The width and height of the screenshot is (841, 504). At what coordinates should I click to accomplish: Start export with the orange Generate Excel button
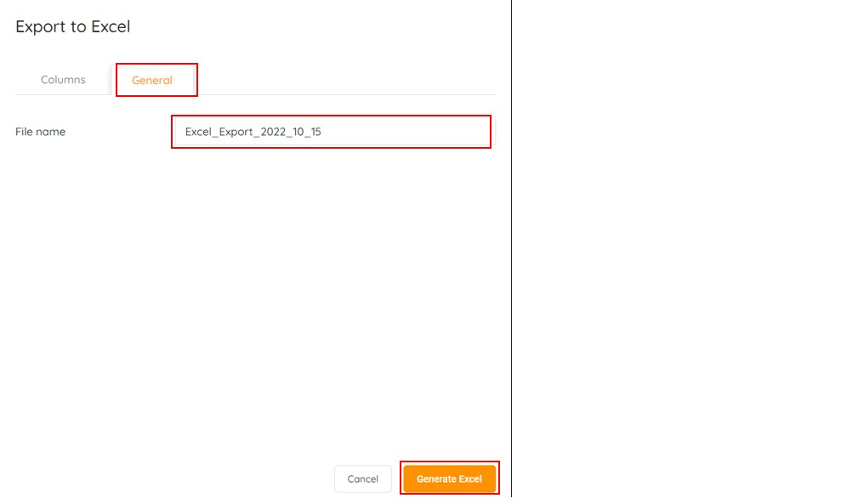[449, 479]
